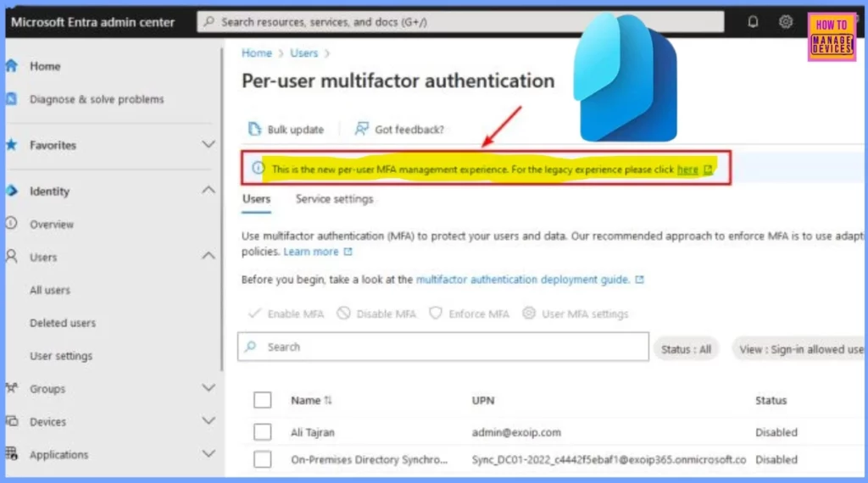Click the Favorites star icon
Viewport: 868px width, 483px height.
coord(12,145)
